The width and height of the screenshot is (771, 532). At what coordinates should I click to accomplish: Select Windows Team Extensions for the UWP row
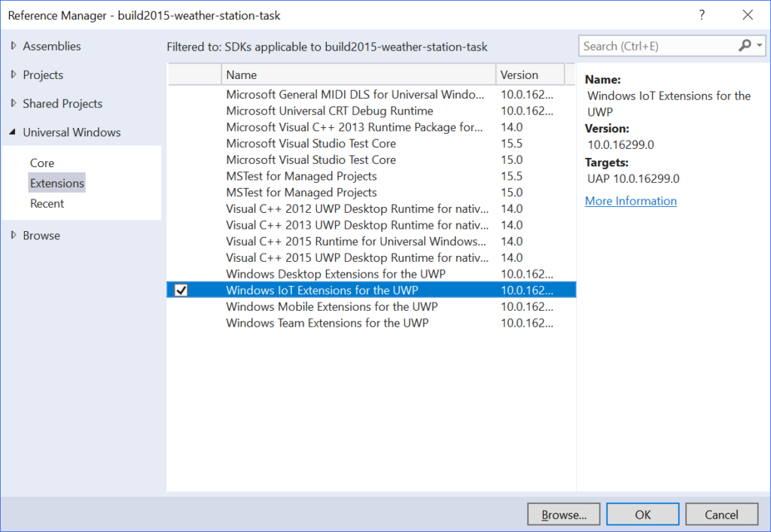pos(371,323)
